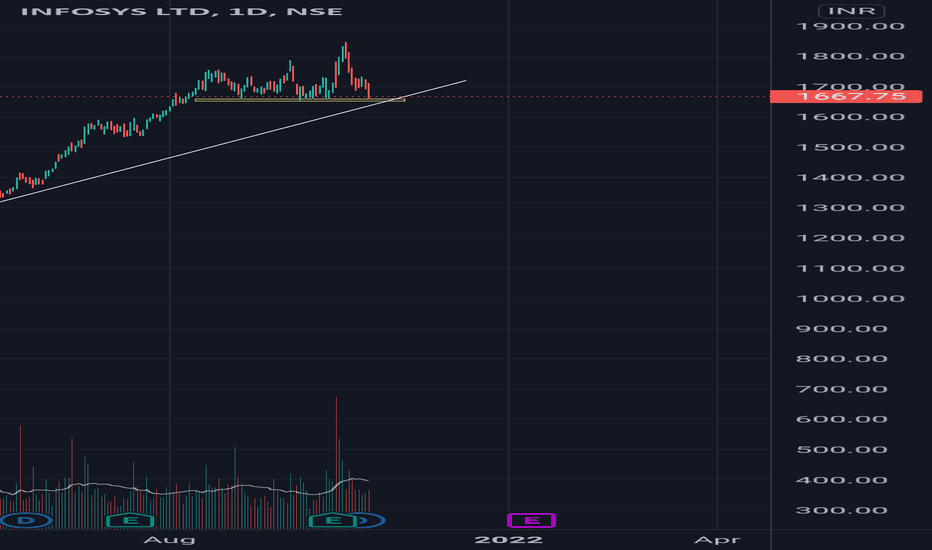The width and height of the screenshot is (932, 550).
Task: Click the green E earnings marker before Aug
Action: tap(130, 521)
